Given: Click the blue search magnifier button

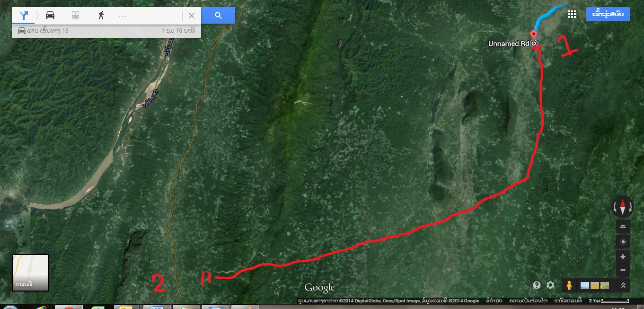Looking at the screenshot, I should [x=218, y=15].
